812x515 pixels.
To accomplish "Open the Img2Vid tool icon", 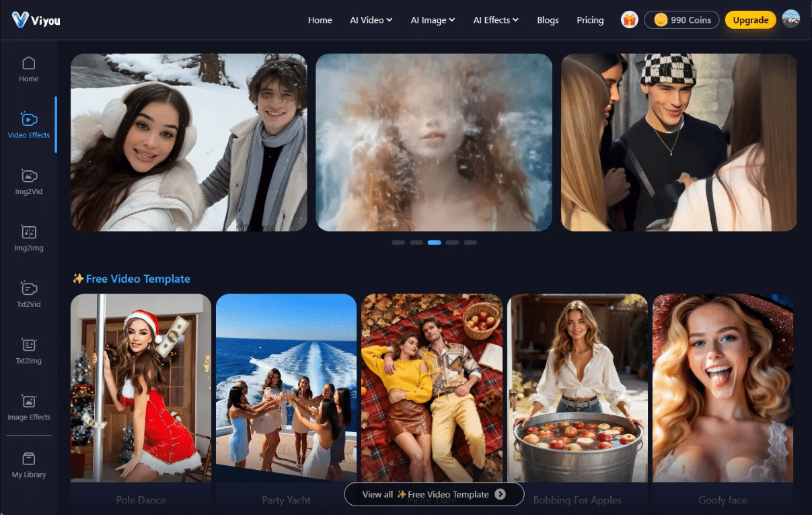I will pos(29,176).
